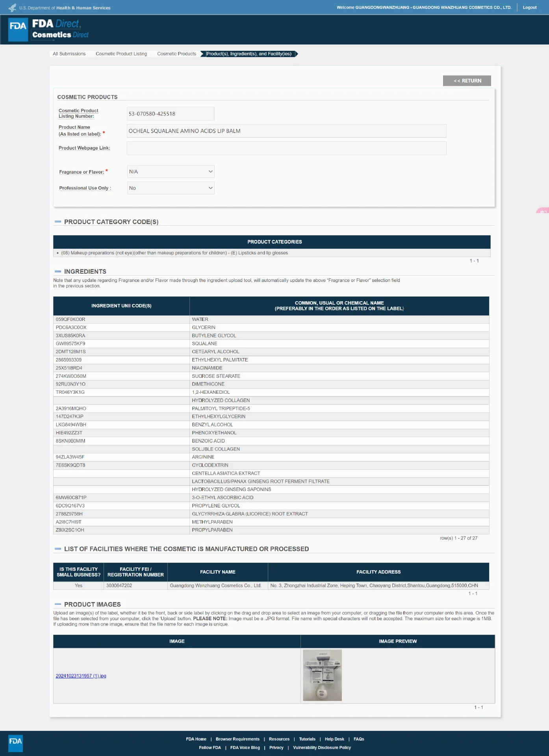This screenshot has height=756, width=549.
Task: Select the SQUALANE ingredient row
Action: tap(271, 344)
